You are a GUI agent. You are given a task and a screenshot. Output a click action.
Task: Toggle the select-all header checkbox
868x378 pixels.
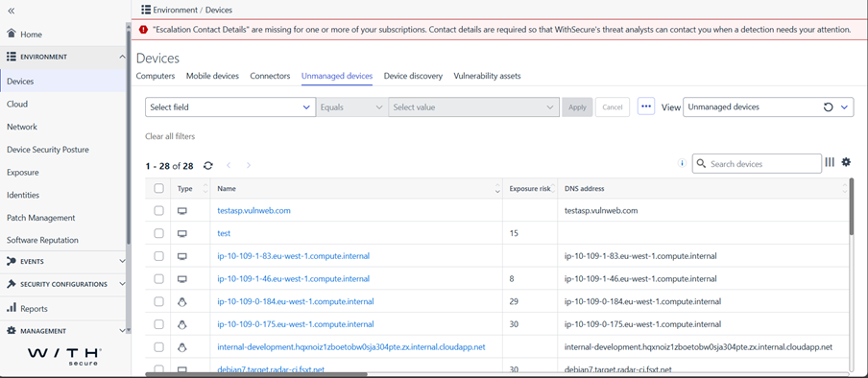[158, 188]
